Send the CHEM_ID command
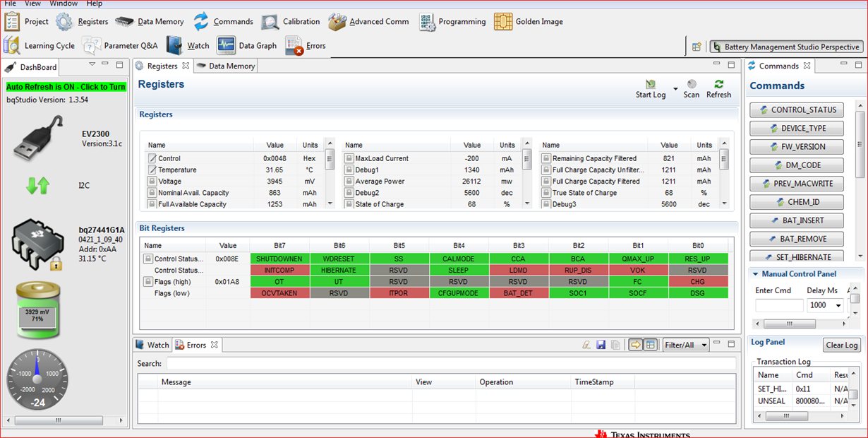Viewport: 868px width, 438px height. 797,202
